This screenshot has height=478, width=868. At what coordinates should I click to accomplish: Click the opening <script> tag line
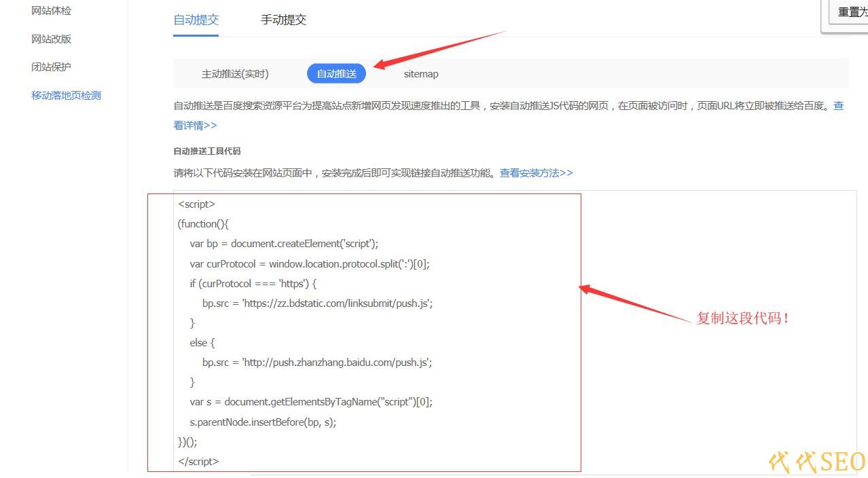[x=196, y=204]
